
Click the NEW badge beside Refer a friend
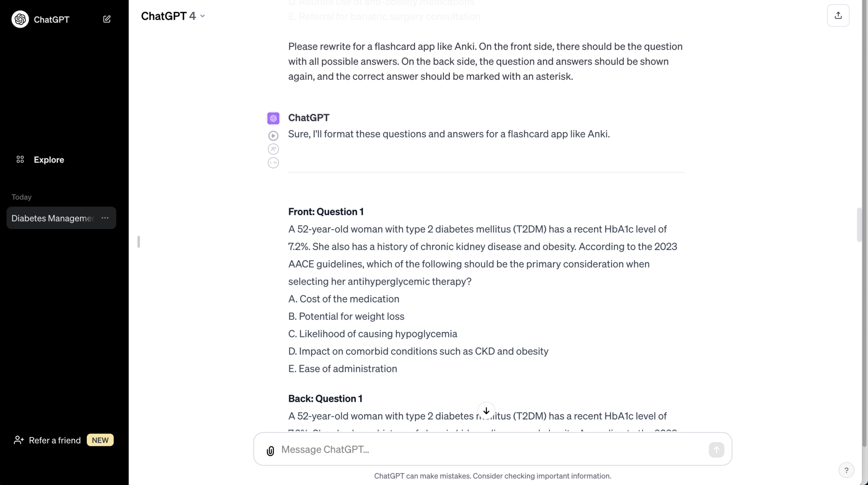pos(100,440)
